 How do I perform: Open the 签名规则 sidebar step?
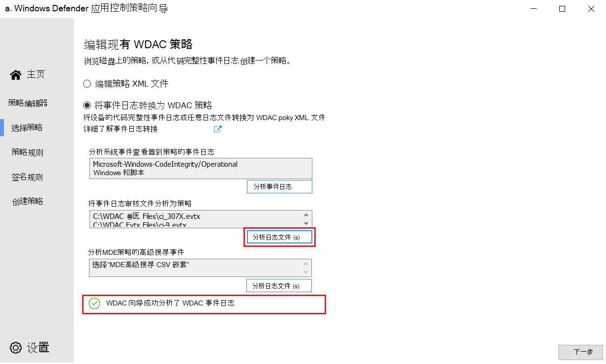(x=27, y=177)
